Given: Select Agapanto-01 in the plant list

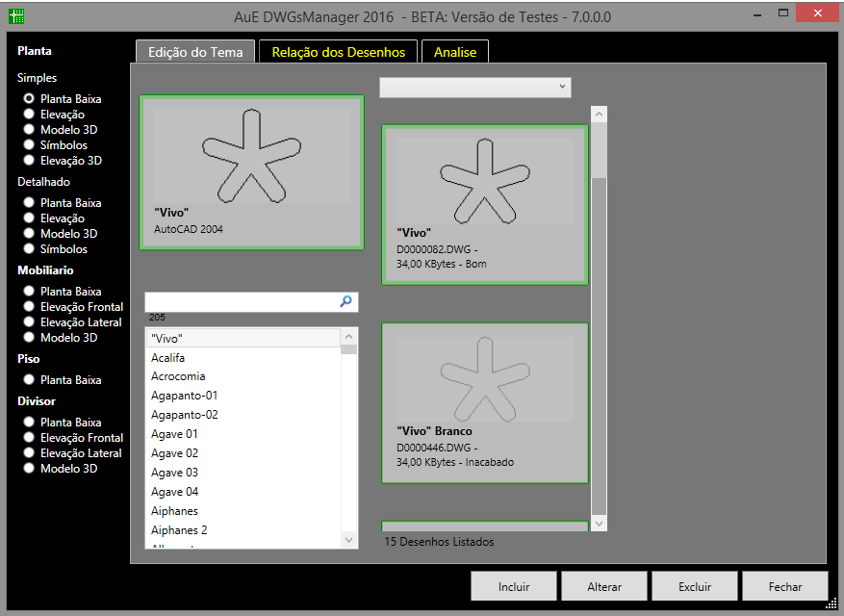Looking at the screenshot, I should 185,396.
